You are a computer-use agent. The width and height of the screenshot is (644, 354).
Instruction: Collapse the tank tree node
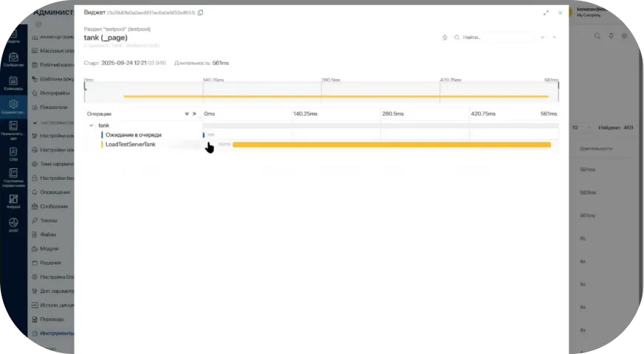91,125
